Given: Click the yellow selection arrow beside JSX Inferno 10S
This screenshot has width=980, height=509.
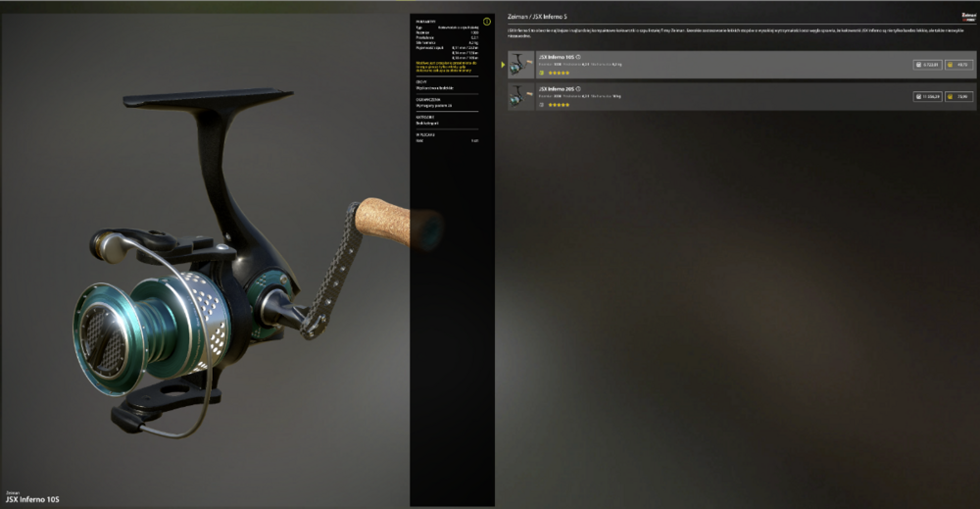Looking at the screenshot, I should click(x=503, y=65).
